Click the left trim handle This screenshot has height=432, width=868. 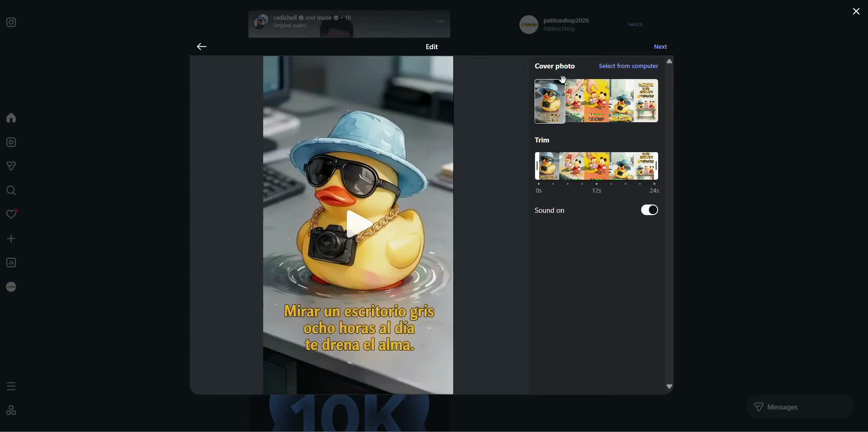[537, 166]
